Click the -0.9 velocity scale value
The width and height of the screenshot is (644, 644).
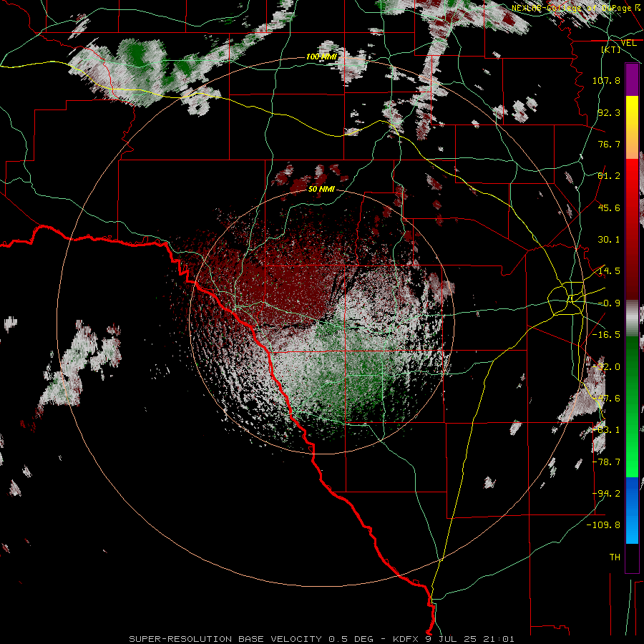[609, 303]
